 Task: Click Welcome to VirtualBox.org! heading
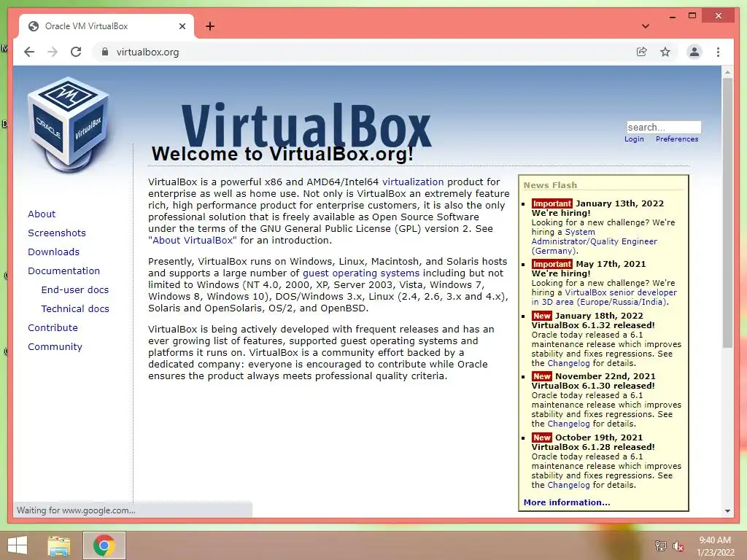(x=282, y=154)
